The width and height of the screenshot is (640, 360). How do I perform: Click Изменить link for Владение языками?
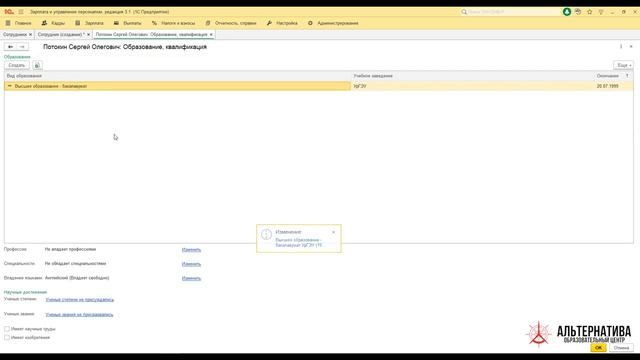pyautogui.click(x=191, y=278)
